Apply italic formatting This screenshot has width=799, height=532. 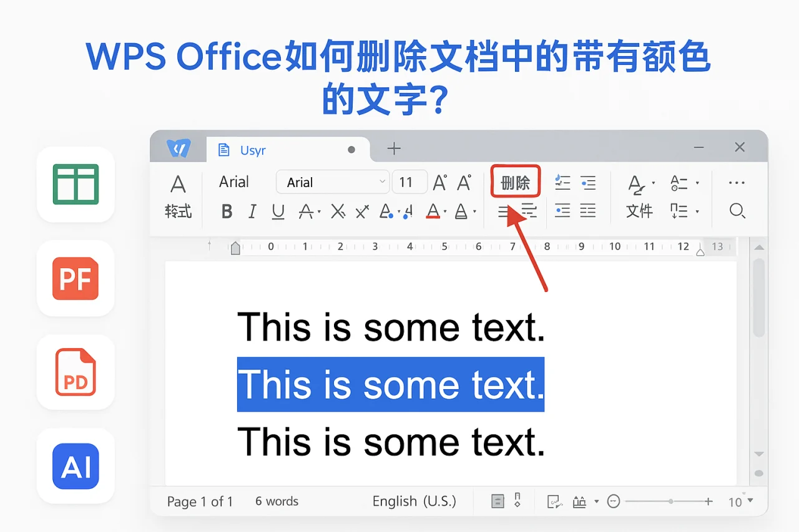click(252, 211)
